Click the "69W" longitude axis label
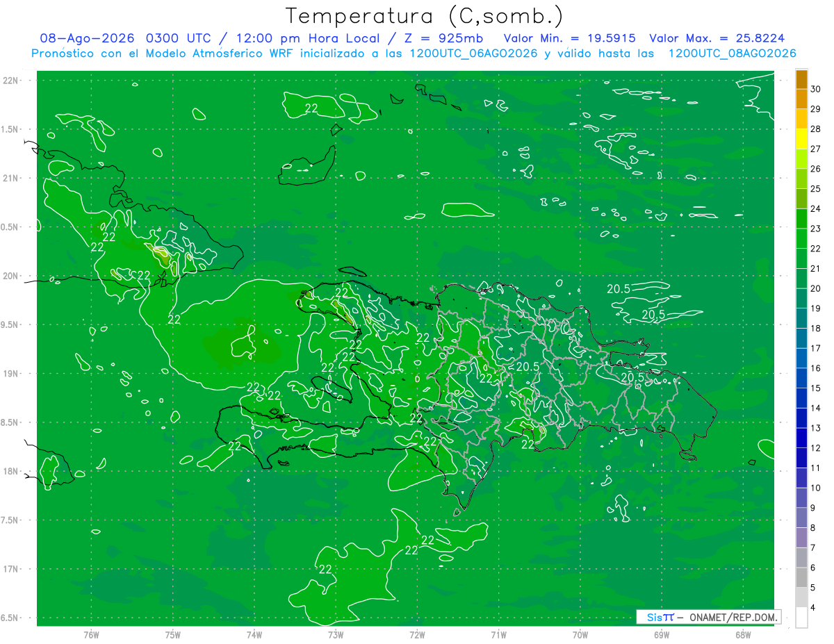Image resolution: width=834 pixels, height=644 pixels. pos(662,635)
